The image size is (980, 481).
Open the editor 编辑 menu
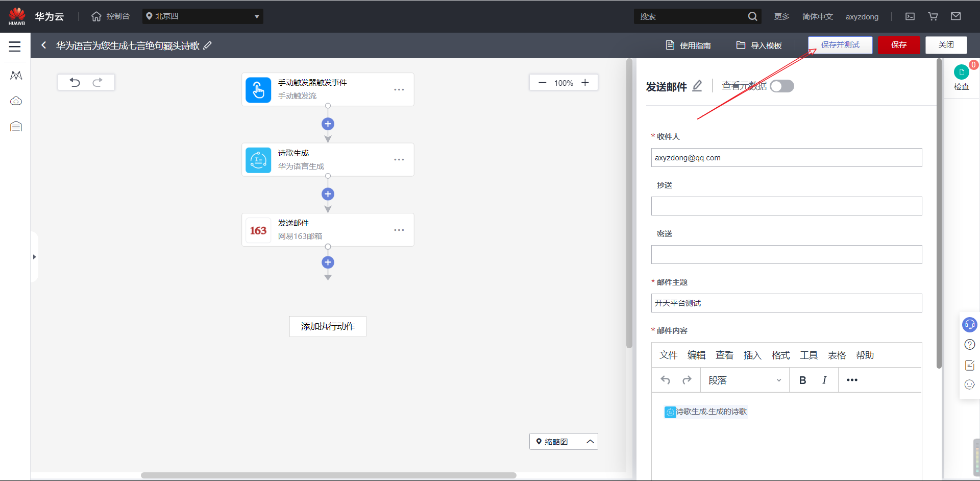tap(696, 355)
